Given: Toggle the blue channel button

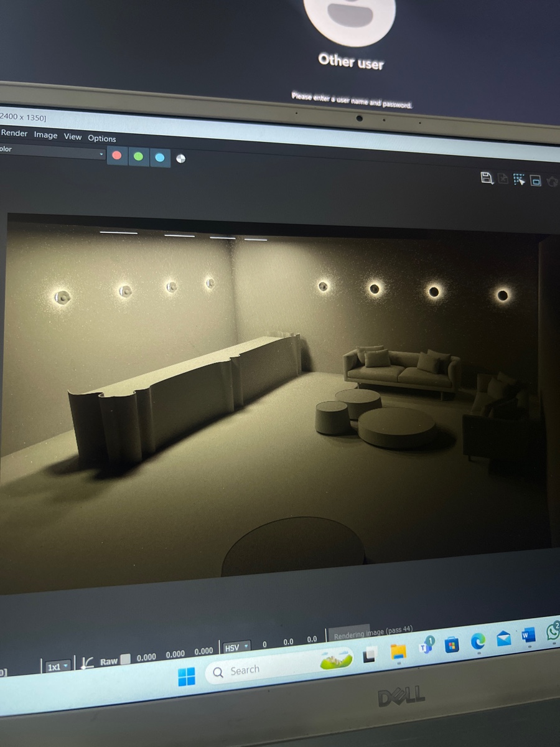Looking at the screenshot, I should click(160, 157).
